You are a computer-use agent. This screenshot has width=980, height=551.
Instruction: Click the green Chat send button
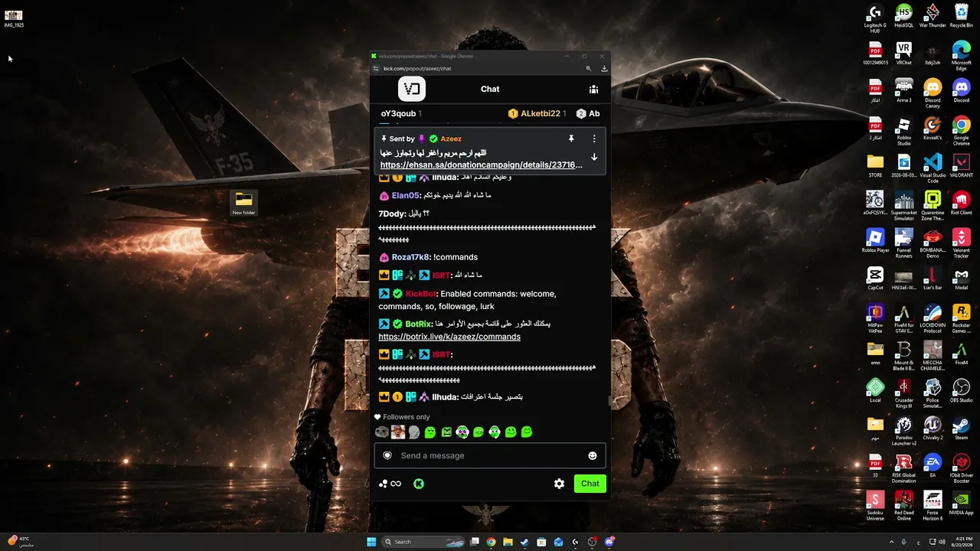coord(590,484)
